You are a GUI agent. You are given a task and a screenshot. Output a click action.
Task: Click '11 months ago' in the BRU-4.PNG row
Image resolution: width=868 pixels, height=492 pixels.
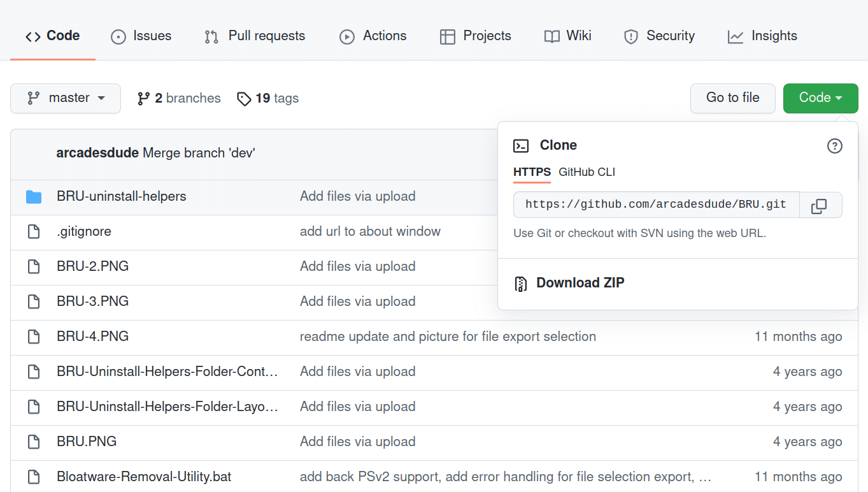[x=799, y=336]
